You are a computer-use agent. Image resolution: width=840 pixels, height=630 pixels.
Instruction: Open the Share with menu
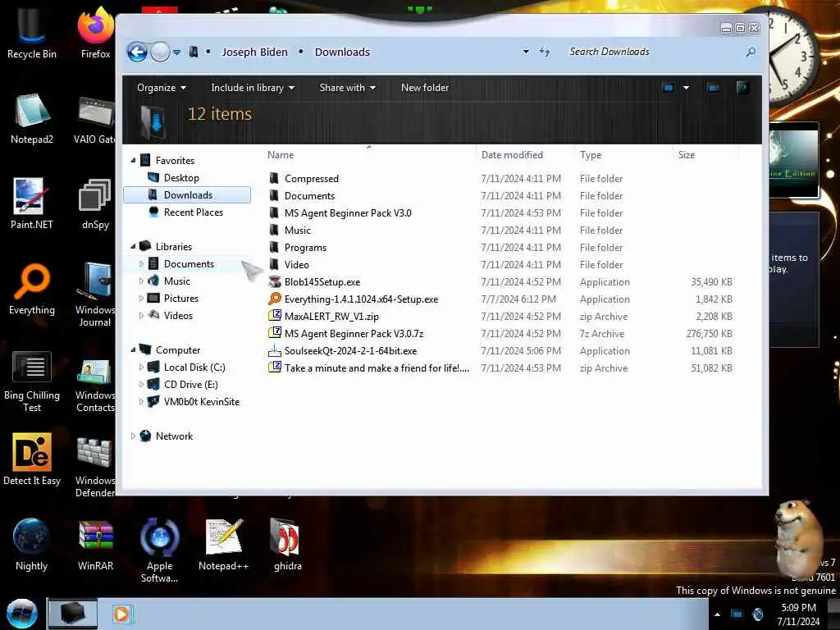pos(347,87)
